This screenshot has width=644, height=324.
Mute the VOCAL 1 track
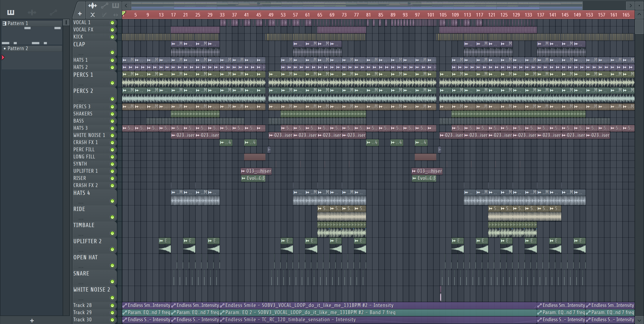[112, 23]
